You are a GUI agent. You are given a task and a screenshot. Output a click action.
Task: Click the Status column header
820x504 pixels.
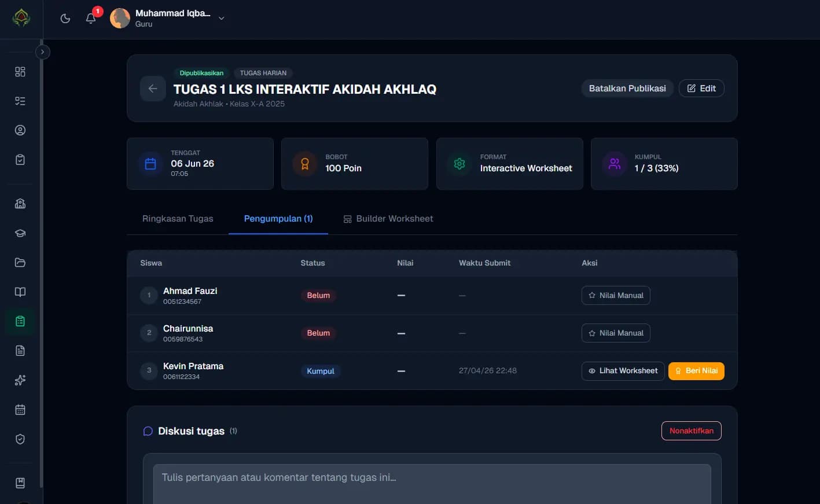click(x=312, y=263)
